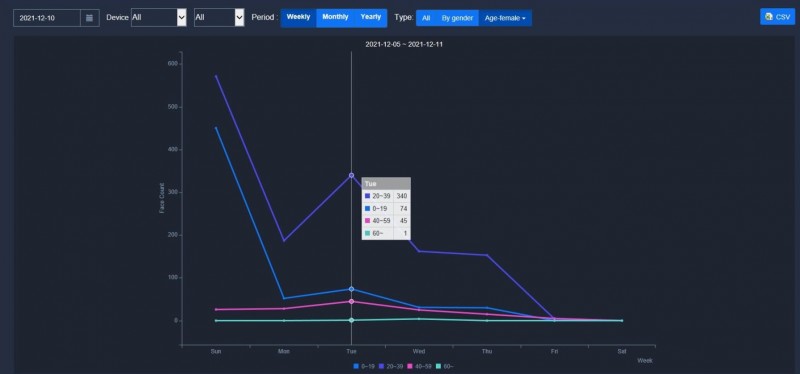Click the 0~19 data point on Tuesday
This screenshot has height=374, width=800.
[352, 289]
